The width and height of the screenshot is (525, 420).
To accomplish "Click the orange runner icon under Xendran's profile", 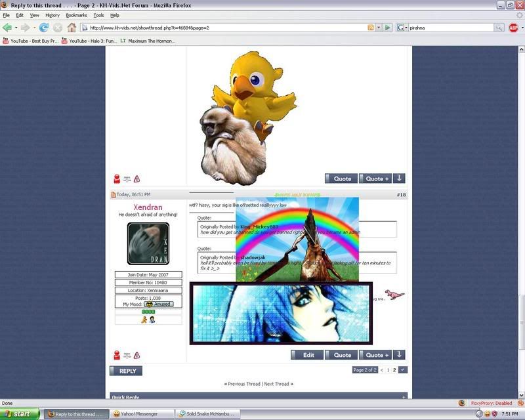I will coord(144,320).
